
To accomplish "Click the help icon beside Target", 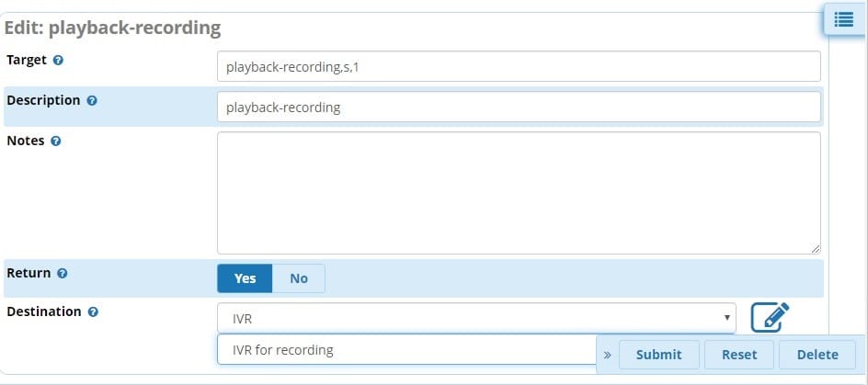I will coord(58,61).
